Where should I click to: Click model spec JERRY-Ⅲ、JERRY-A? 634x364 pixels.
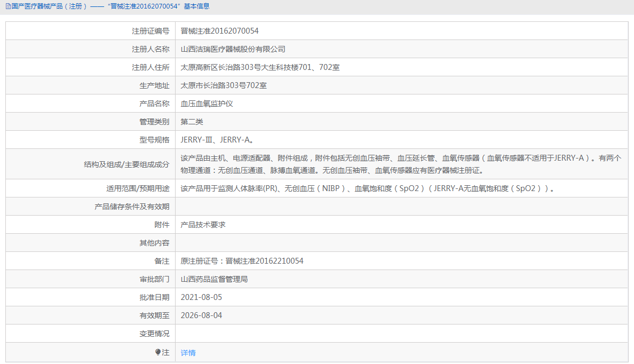(217, 140)
